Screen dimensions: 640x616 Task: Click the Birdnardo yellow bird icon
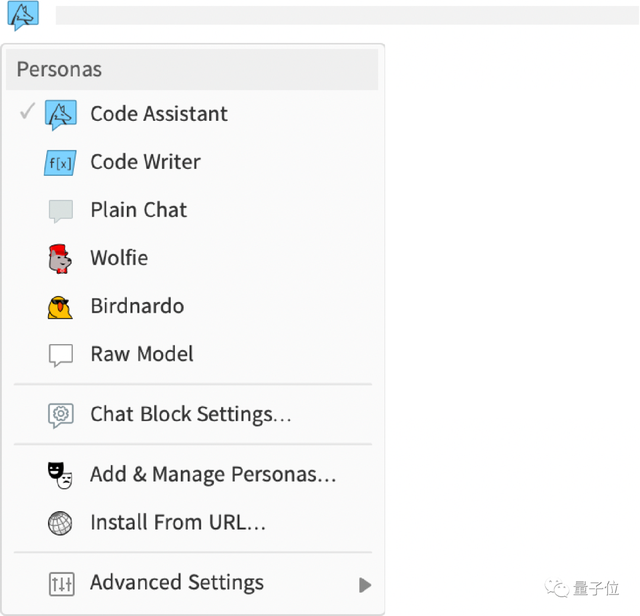pos(60,307)
